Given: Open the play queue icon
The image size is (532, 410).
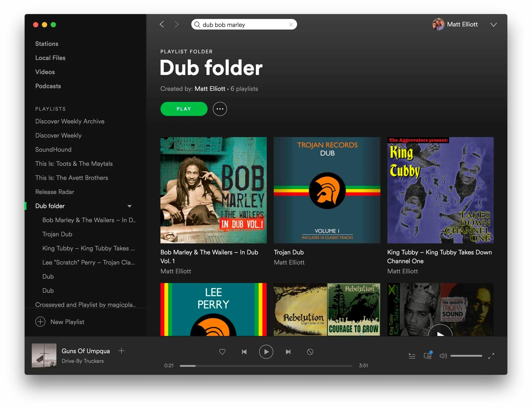Looking at the screenshot, I should 412,356.
